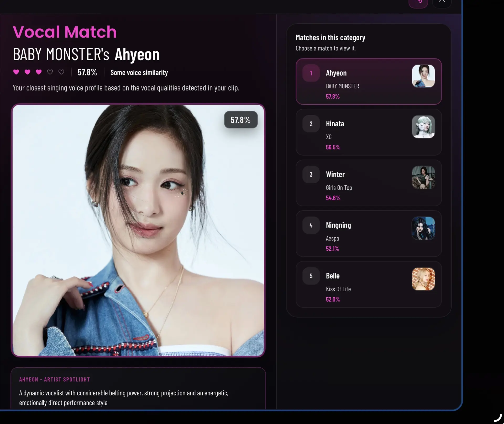Click 'AHYEON - ARTIST SPOTLIGHT' label

[55, 379]
